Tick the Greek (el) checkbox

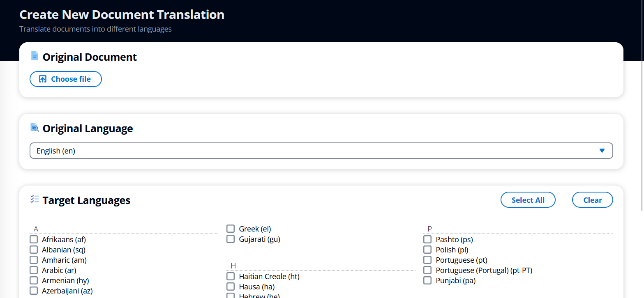(231, 229)
